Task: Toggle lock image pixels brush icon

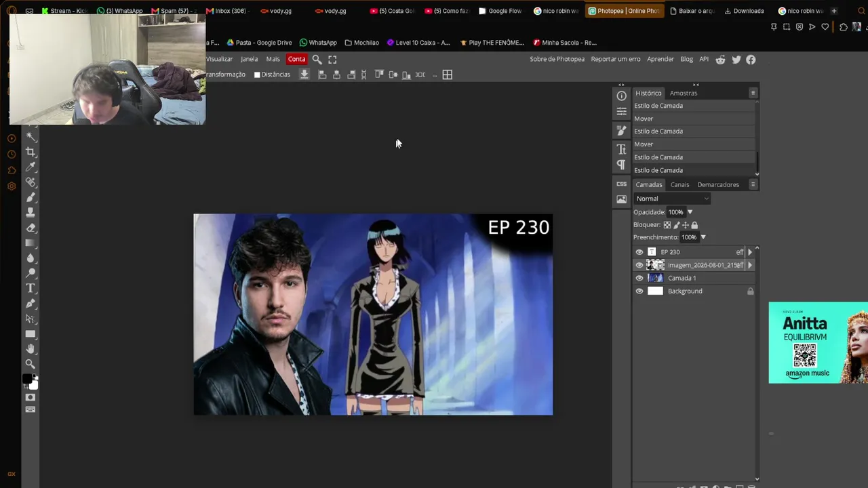Action: click(676, 225)
